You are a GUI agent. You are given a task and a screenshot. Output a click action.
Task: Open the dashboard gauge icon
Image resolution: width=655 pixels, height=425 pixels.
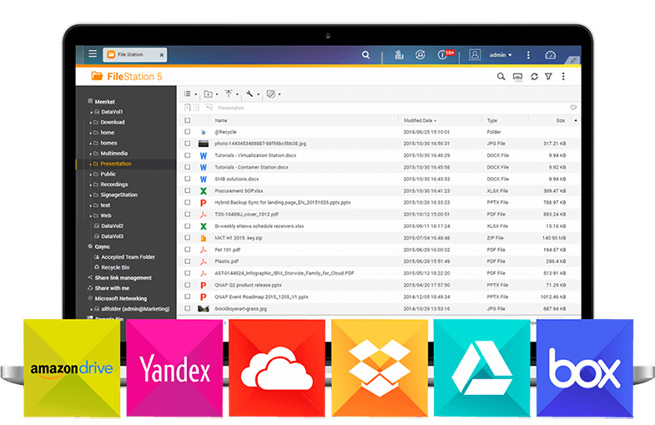549,55
